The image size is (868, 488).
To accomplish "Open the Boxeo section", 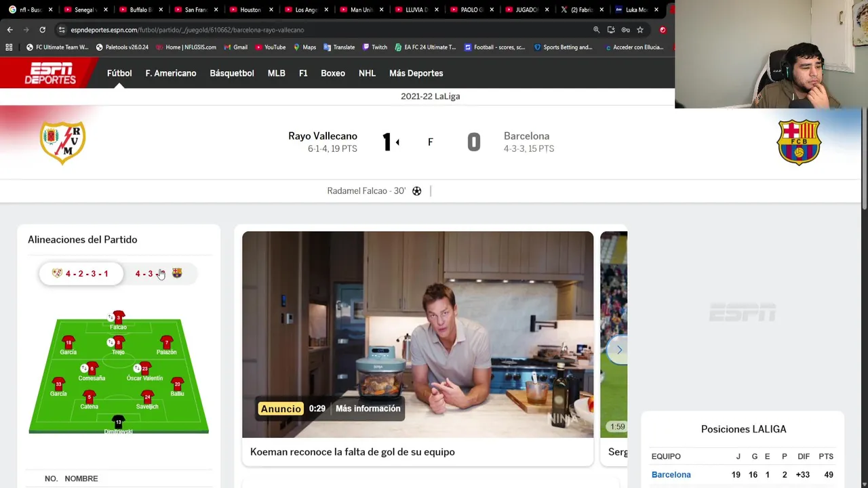I will (333, 73).
